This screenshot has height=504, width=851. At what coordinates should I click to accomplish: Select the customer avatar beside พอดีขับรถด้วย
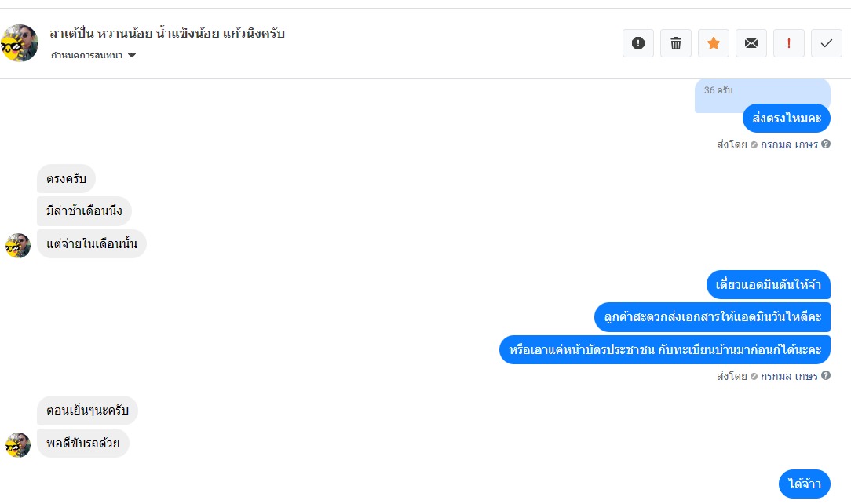tap(18, 445)
